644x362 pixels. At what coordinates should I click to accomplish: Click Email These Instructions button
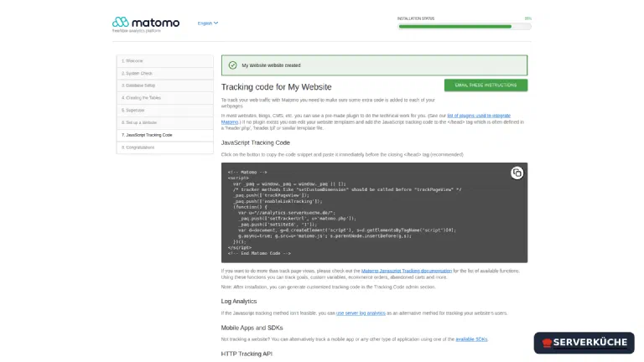(x=486, y=85)
